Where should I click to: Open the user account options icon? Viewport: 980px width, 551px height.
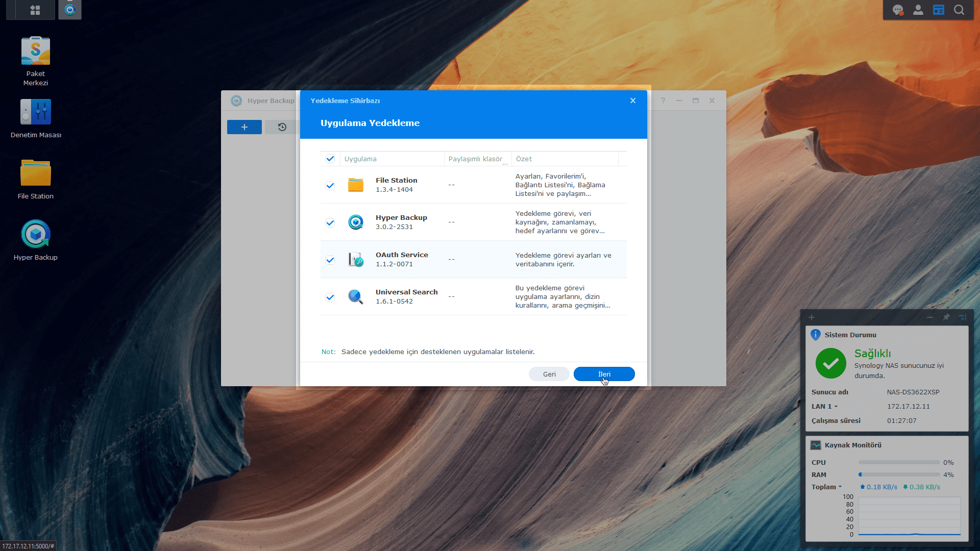[x=918, y=10]
